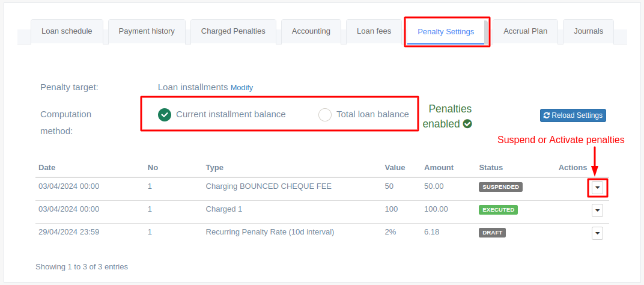644x285 pixels.
Task: Select Total loan balance radio option
Action: click(325, 115)
